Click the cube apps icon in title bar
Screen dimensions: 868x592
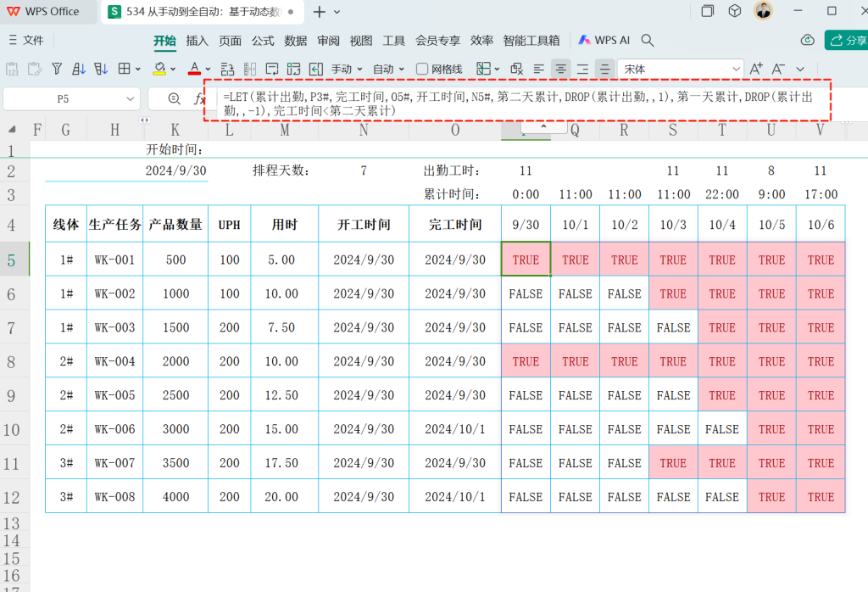pos(735,10)
